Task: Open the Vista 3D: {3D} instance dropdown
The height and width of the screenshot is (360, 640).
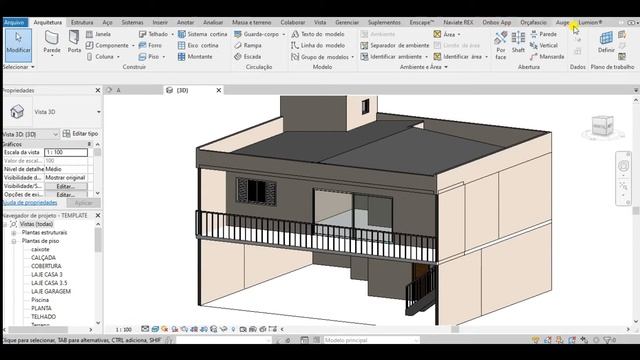Action: (x=56, y=134)
